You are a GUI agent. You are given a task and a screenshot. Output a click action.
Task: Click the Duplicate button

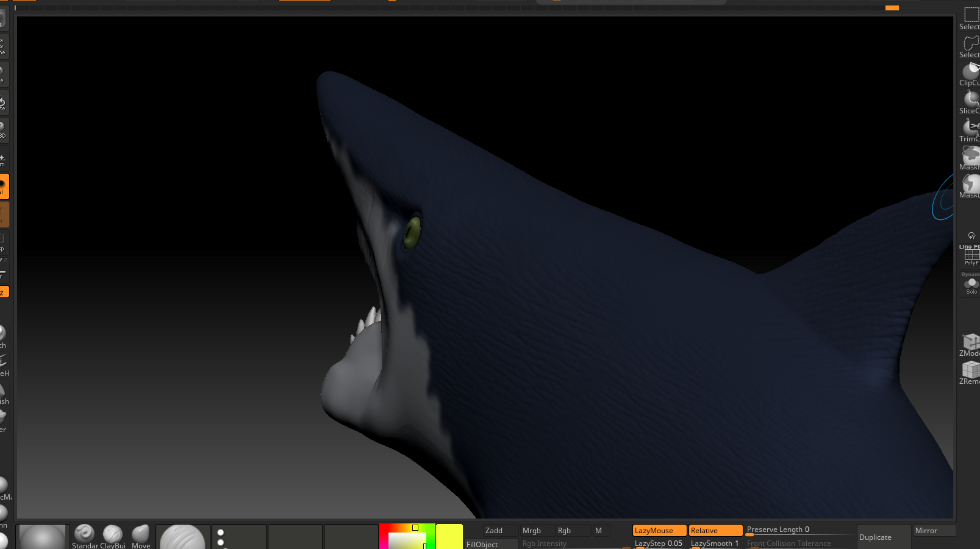click(884, 537)
